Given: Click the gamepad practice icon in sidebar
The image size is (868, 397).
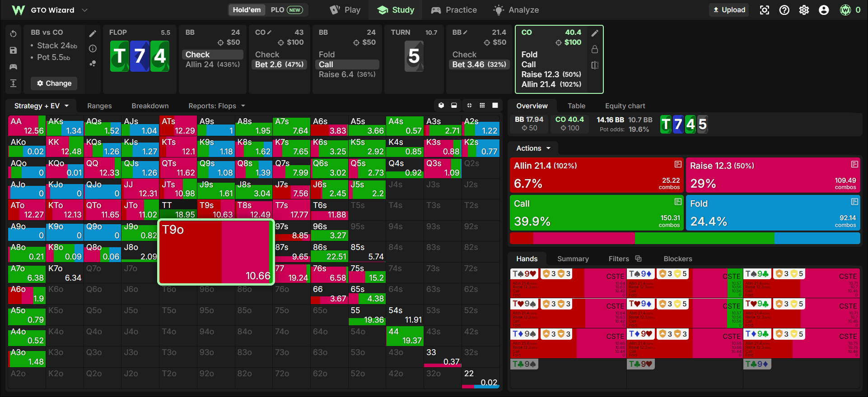Looking at the screenshot, I should tap(14, 67).
